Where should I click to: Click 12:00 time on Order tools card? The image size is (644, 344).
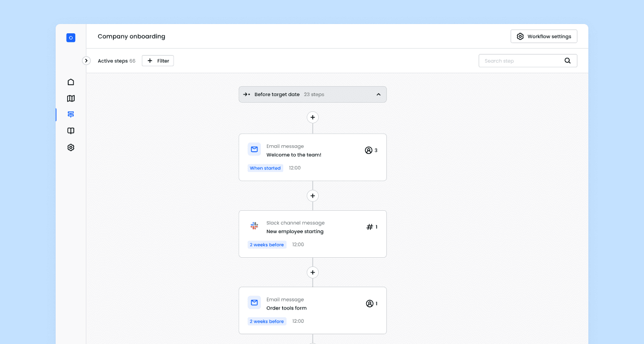pos(298,321)
